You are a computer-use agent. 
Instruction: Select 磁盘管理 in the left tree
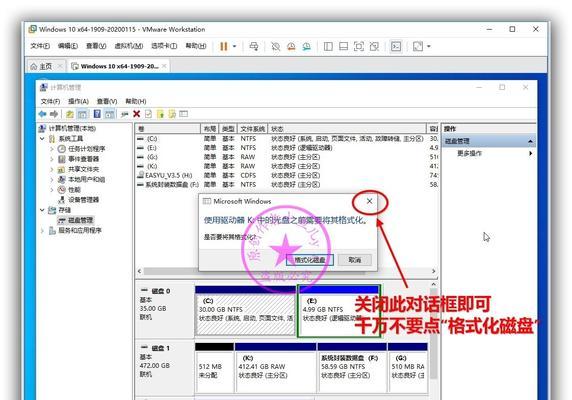click(81, 220)
